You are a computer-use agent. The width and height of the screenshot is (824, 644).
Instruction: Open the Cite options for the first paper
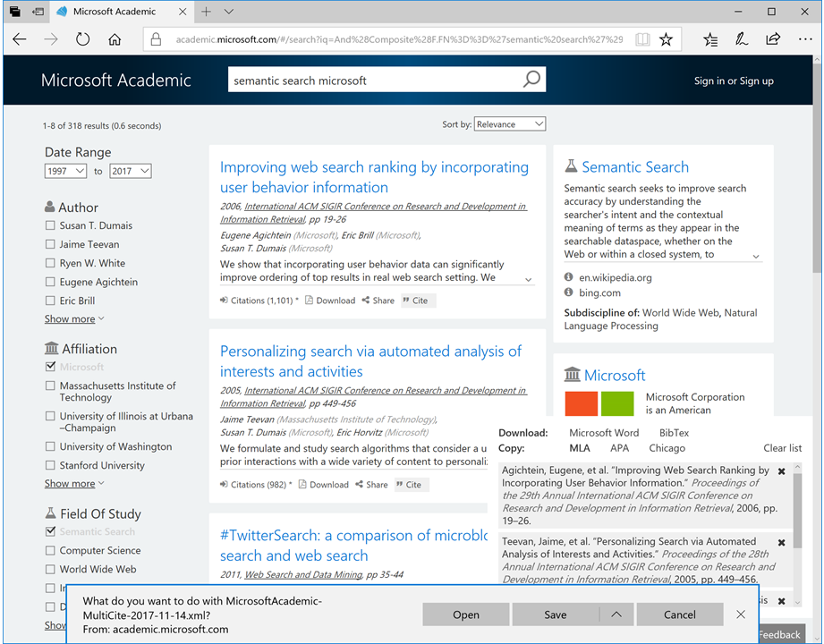pos(416,301)
